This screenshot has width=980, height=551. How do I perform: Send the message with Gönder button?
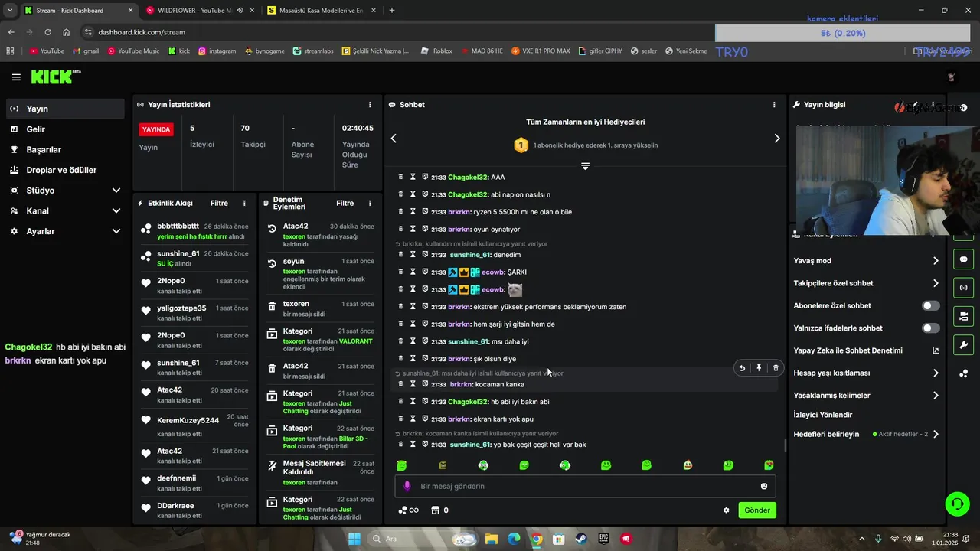coord(757,510)
